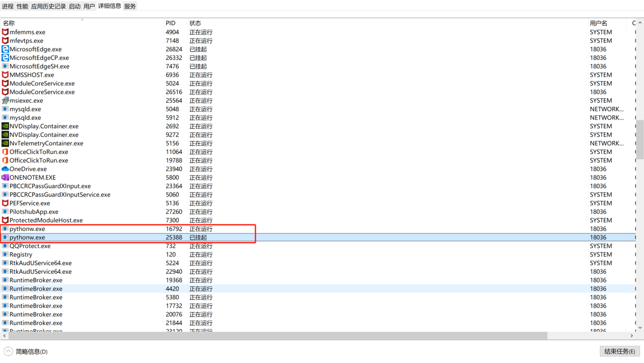The image size is (644, 363).
Task: Click the vertical scrollbar up arrow
Action: click(x=640, y=23)
